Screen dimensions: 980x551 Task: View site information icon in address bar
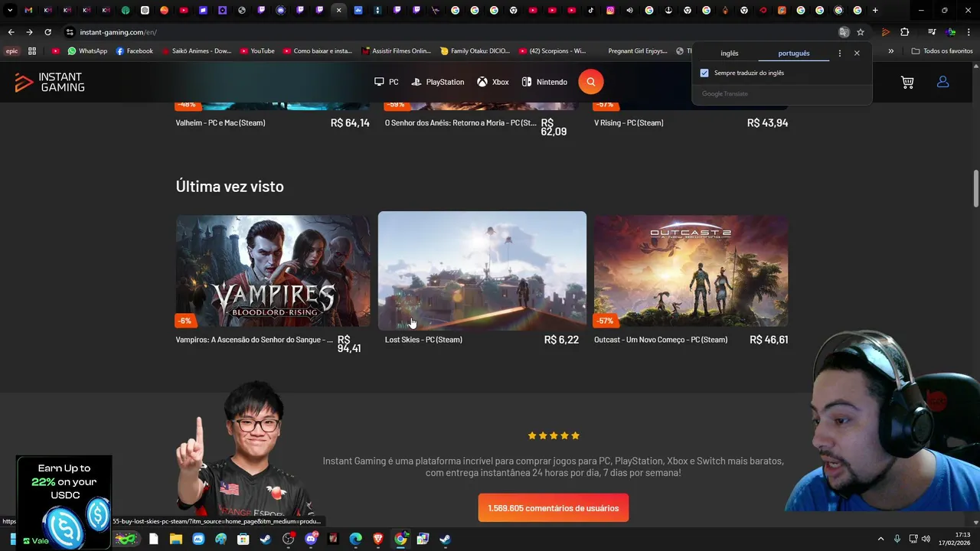point(70,32)
